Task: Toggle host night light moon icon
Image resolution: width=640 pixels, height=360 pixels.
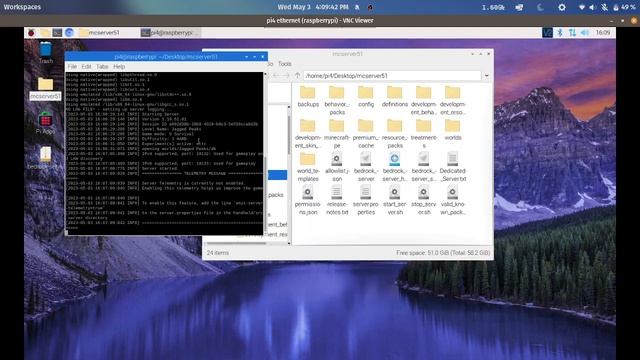Action: [x=540, y=7]
